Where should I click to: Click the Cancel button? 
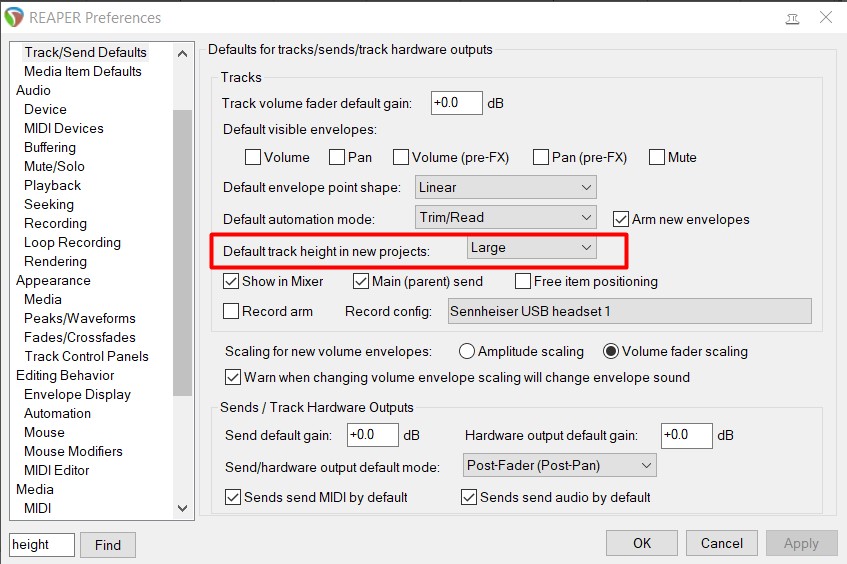tap(722, 543)
